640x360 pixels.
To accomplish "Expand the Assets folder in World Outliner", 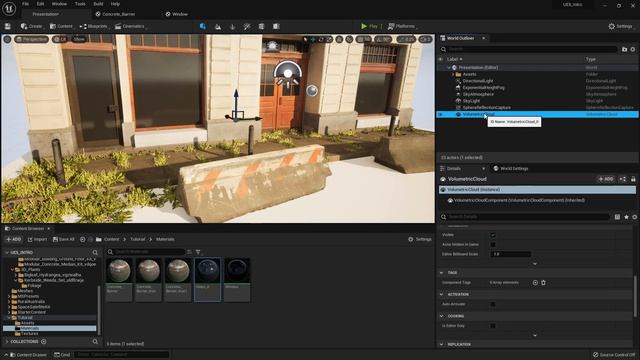I will pos(453,75).
